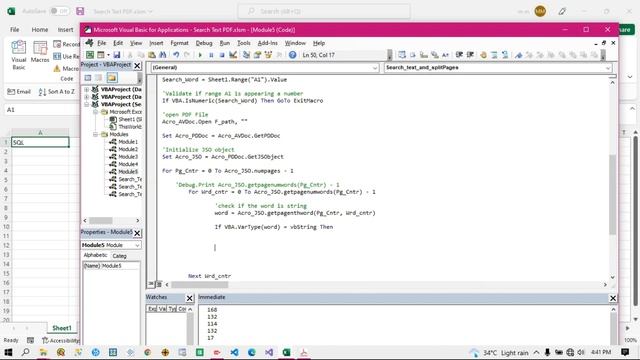Open Properties Window via toolbar icon
This screenshot has width=640, height=360.
257,55
